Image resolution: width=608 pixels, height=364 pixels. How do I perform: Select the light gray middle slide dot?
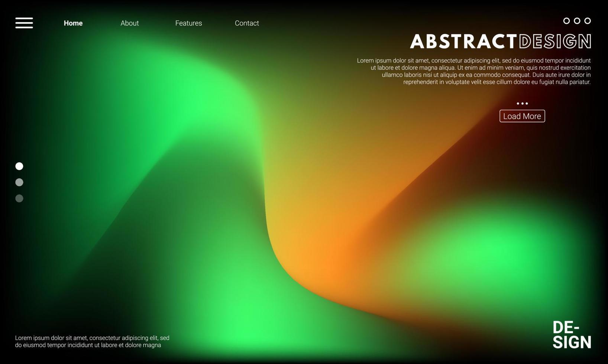pos(19,182)
